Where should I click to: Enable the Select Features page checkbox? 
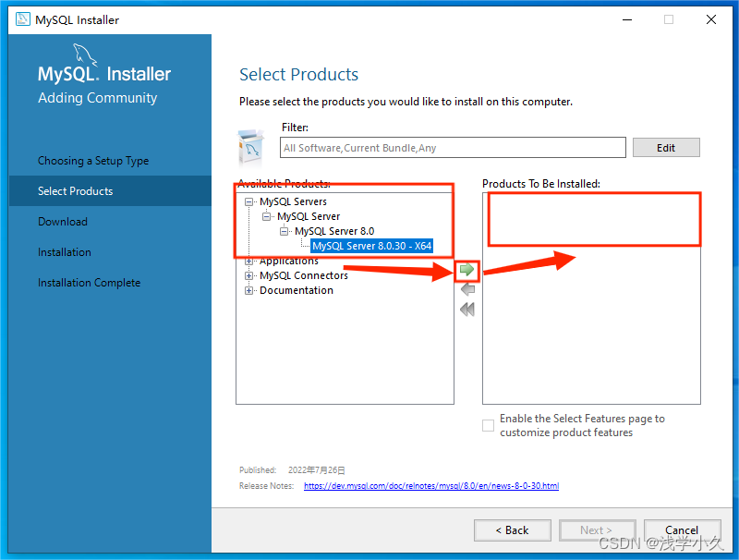coord(489,425)
